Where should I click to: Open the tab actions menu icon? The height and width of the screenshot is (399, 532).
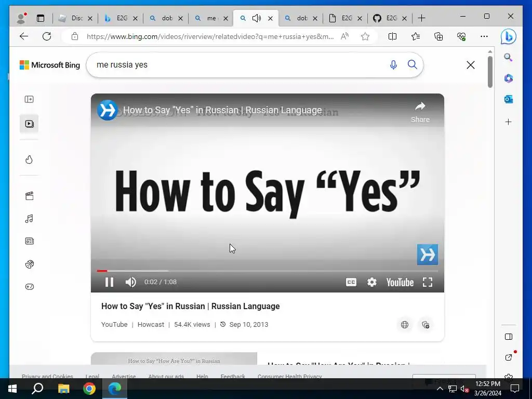pos(41,18)
